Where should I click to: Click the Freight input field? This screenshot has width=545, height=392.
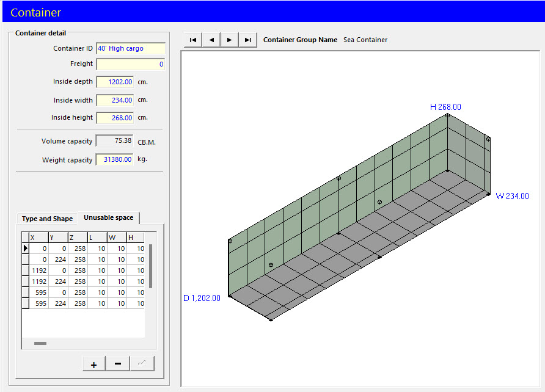tap(131, 64)
